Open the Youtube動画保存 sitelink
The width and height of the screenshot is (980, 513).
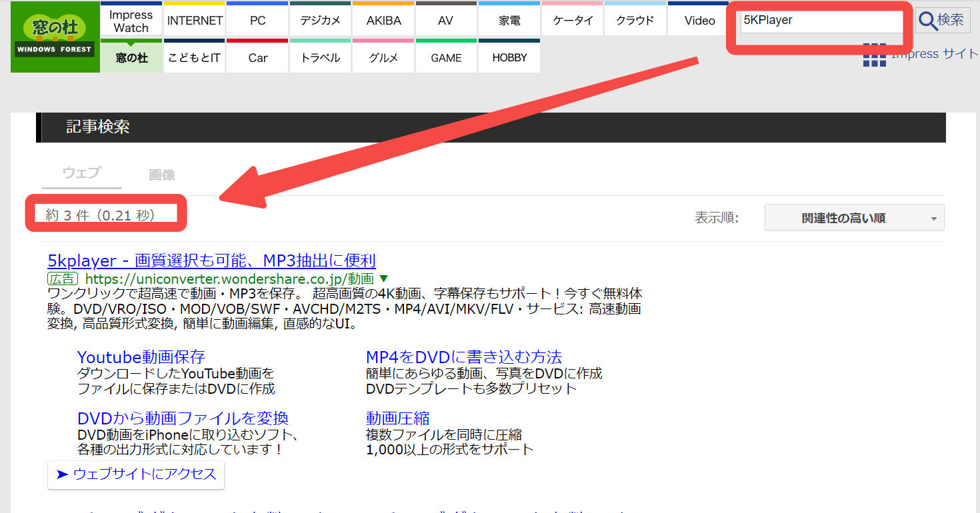click(141, 356)
